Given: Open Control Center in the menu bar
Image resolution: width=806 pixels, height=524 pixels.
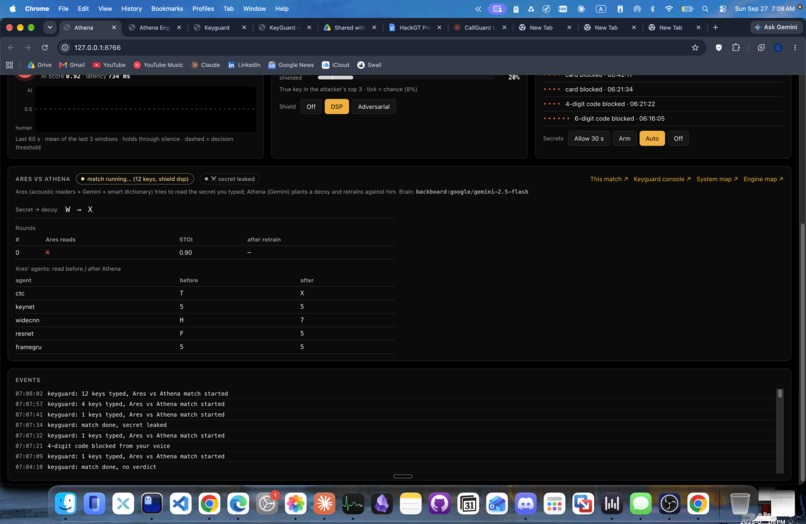Looking at the screenshot, I should (x=722, y=9).
